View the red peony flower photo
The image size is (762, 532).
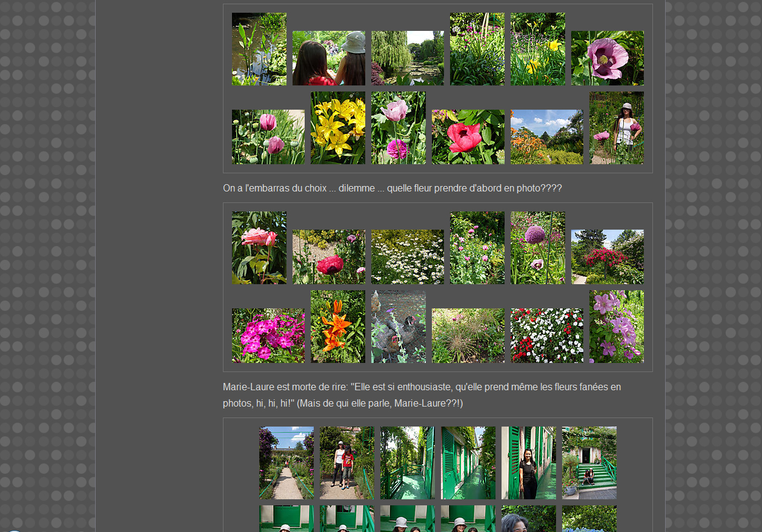coord(468,137)
